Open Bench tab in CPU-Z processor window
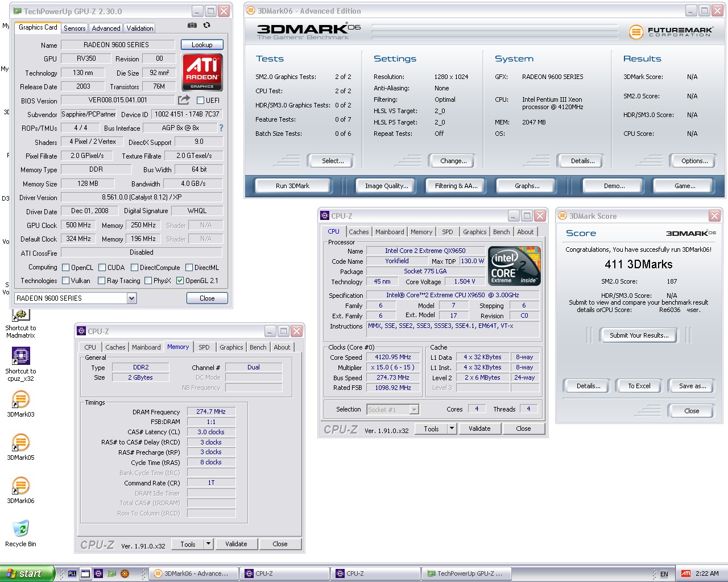The height and width of the screenshot is (582, 728). tap(502, 232)
